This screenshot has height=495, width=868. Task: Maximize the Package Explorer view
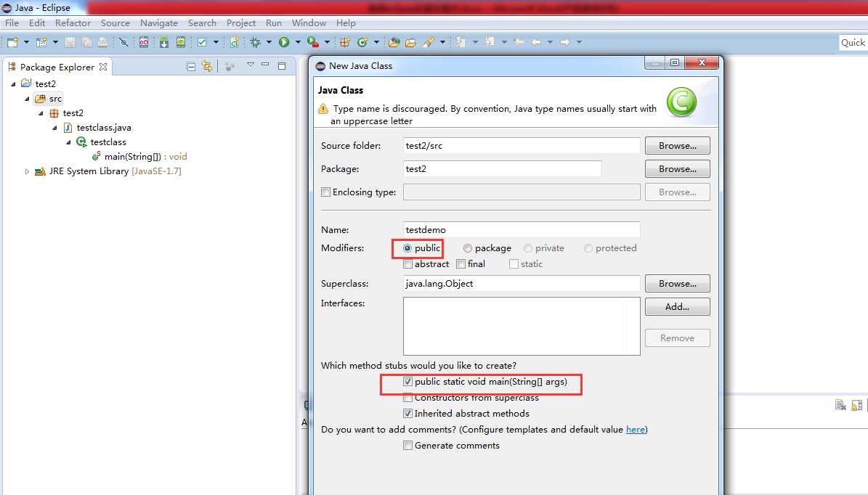(x=282, y=66)
